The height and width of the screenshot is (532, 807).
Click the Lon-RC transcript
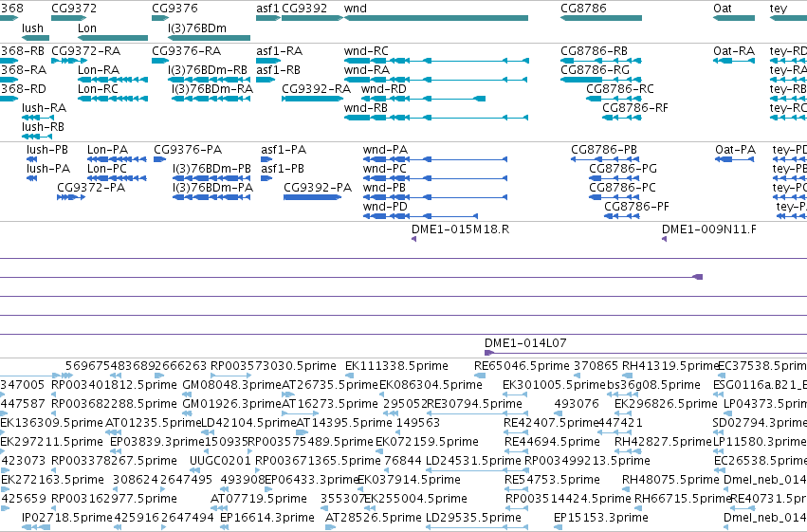pyautogui.click(x=113, y=99)
